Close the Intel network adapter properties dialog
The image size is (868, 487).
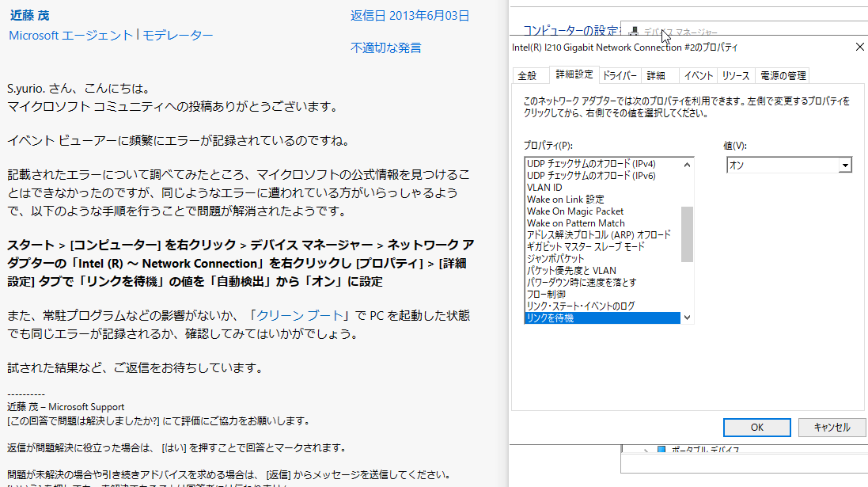(859, 48)
